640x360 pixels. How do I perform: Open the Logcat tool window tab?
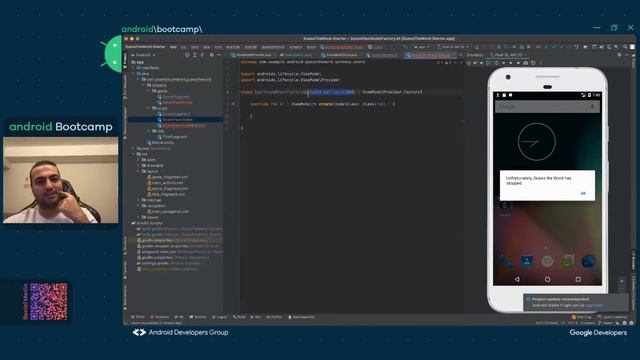coord(220,317)
